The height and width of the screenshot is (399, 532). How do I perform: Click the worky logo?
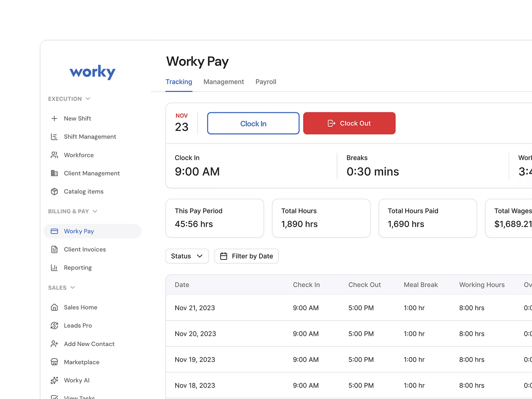92,72
